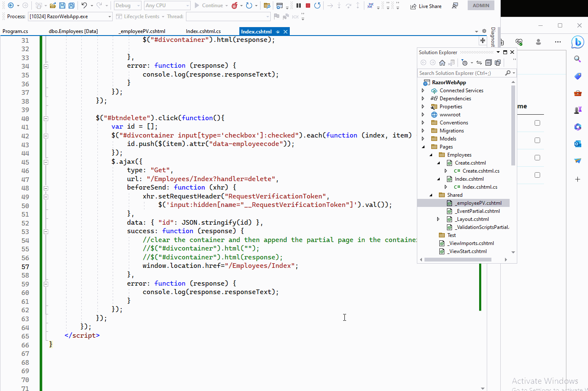
Task: Open Bing chat icon in the browser window
Action: click(x=577, y=42)
